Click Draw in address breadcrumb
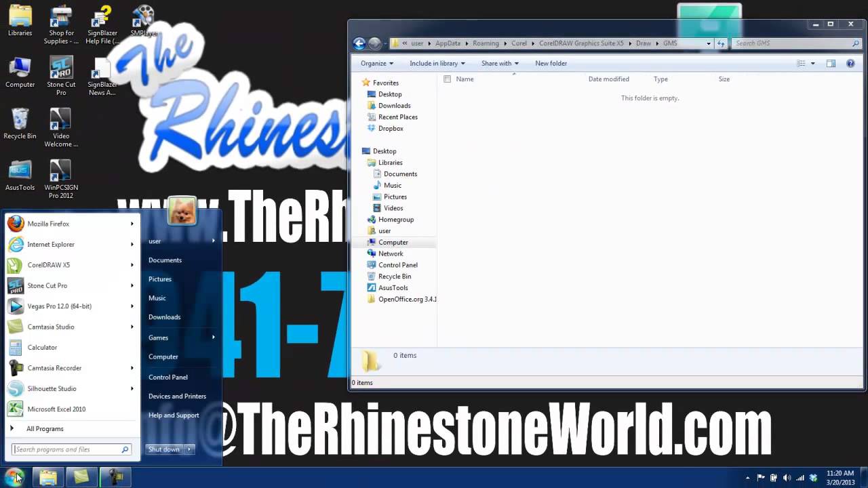 [644, 43]
